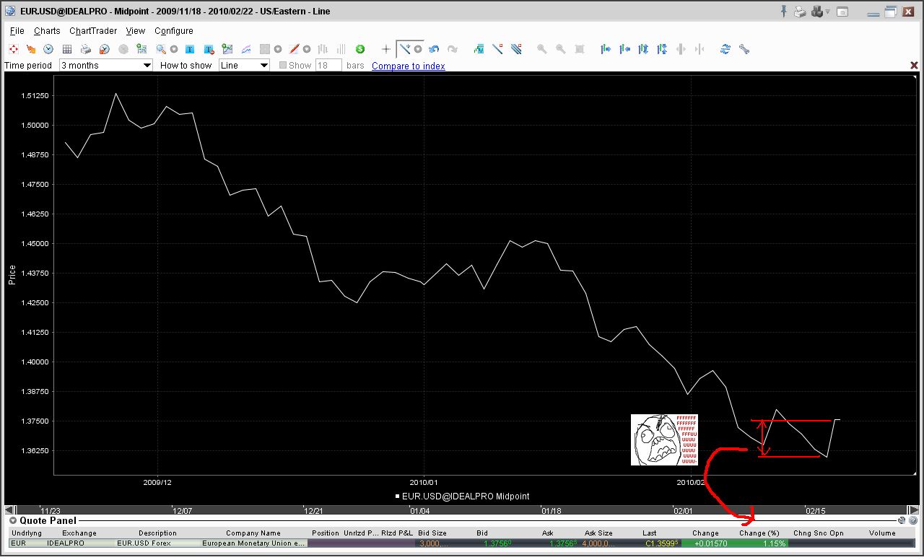Click the green chart-with-grid toolbar icon

tap(142, 49)
